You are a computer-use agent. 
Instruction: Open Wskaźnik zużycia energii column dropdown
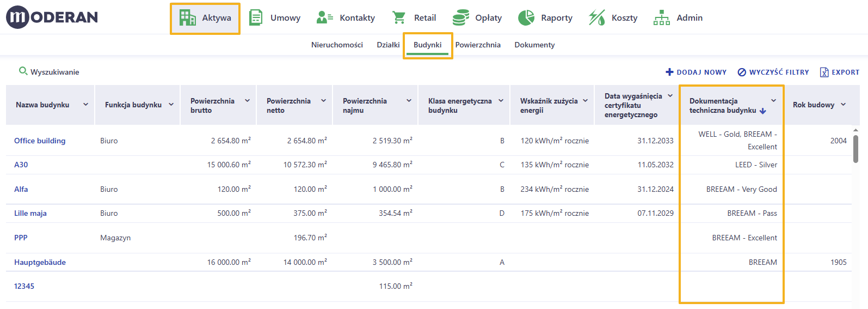click(x=586, y=100)
